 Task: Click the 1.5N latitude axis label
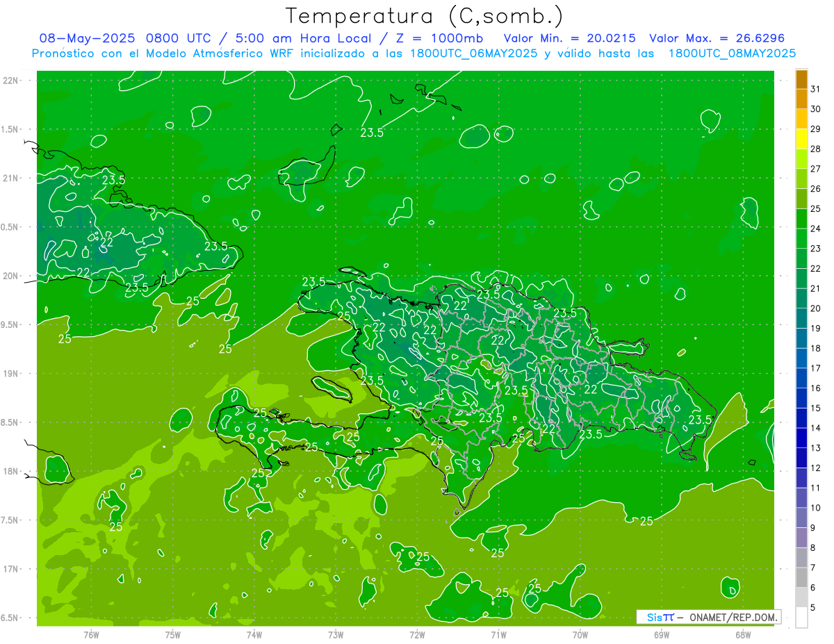[10, 129]
